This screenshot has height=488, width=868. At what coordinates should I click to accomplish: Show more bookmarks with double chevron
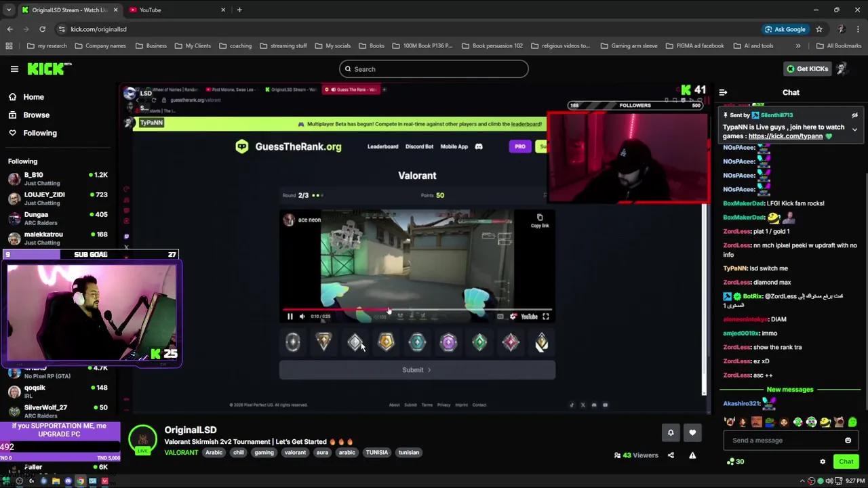pos(797,46)
